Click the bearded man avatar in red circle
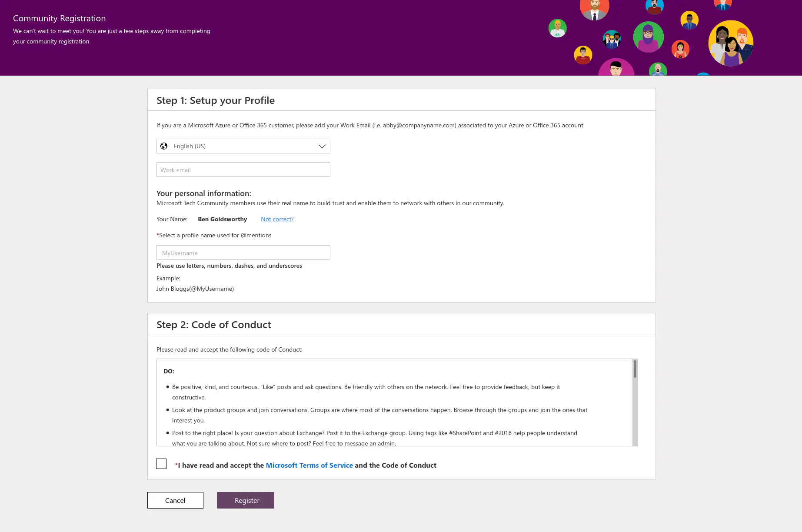This screenshot has height=532, width=802. click(594, 9)
